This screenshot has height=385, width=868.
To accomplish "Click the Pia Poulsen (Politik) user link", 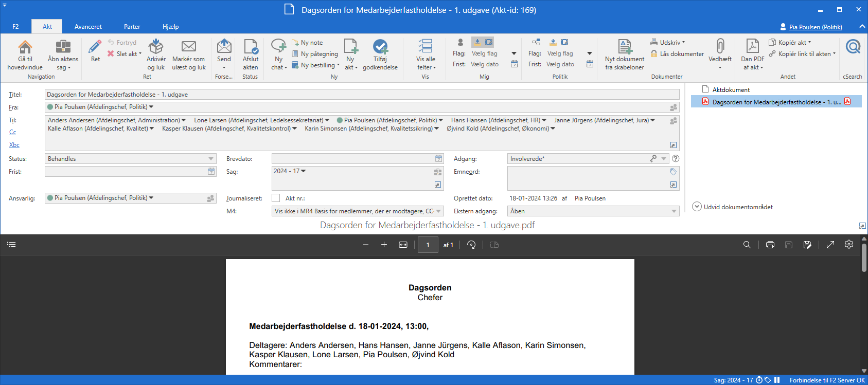I will 815,27.
